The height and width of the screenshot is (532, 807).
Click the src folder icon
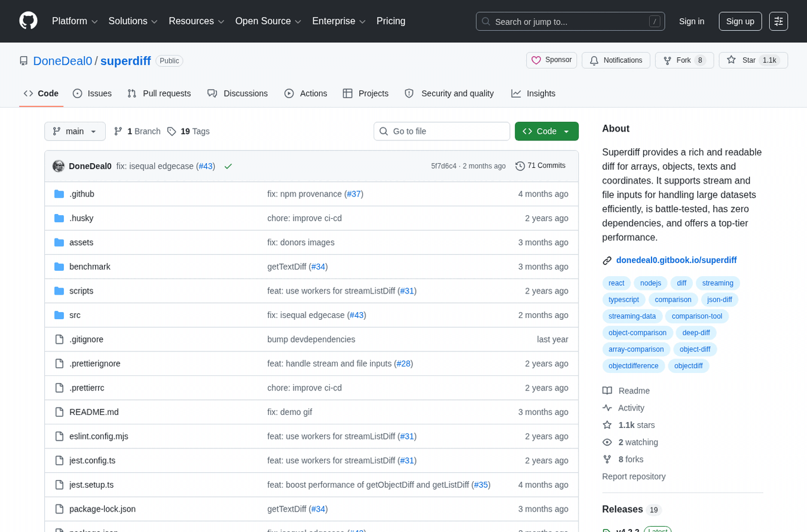(59, 315)
